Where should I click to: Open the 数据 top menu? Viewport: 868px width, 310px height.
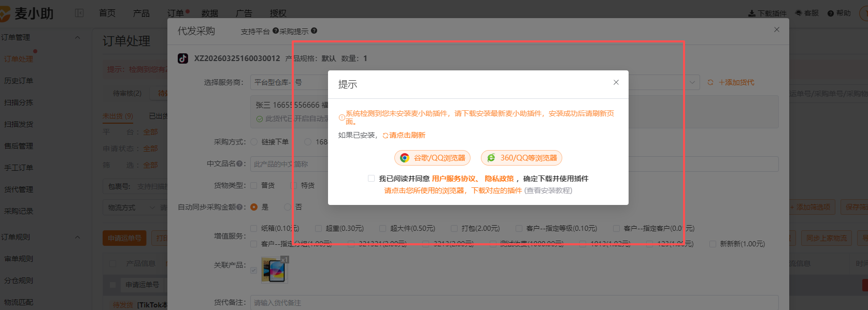point(210,13)
